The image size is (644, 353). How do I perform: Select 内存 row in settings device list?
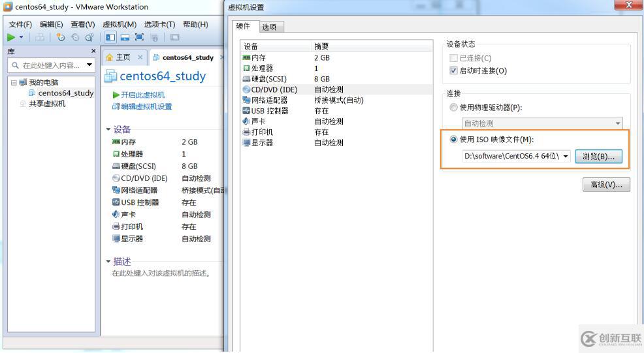point(336,57)
